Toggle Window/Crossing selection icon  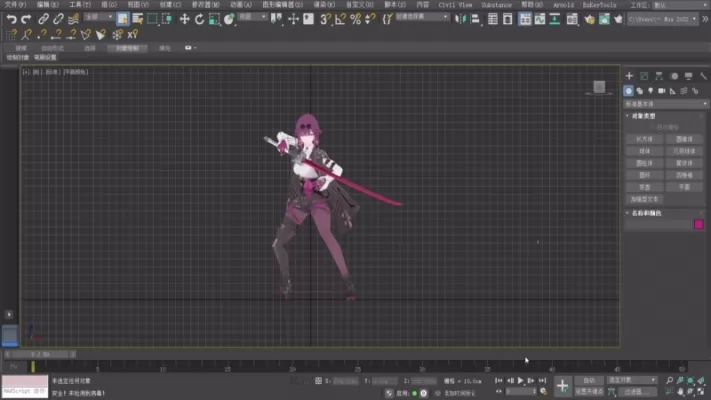point(167,19)
